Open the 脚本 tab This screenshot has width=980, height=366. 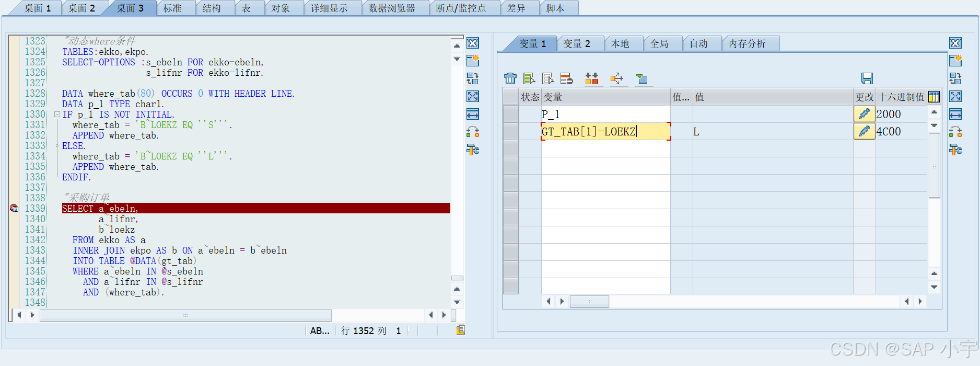pyautogui.click(x=555, y=8)
